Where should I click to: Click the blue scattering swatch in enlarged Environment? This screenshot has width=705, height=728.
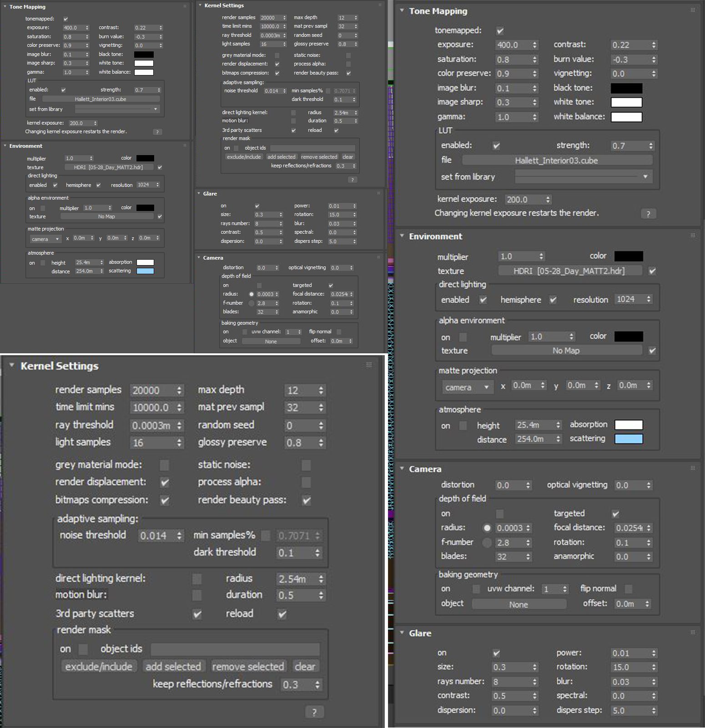click(629, 439)
